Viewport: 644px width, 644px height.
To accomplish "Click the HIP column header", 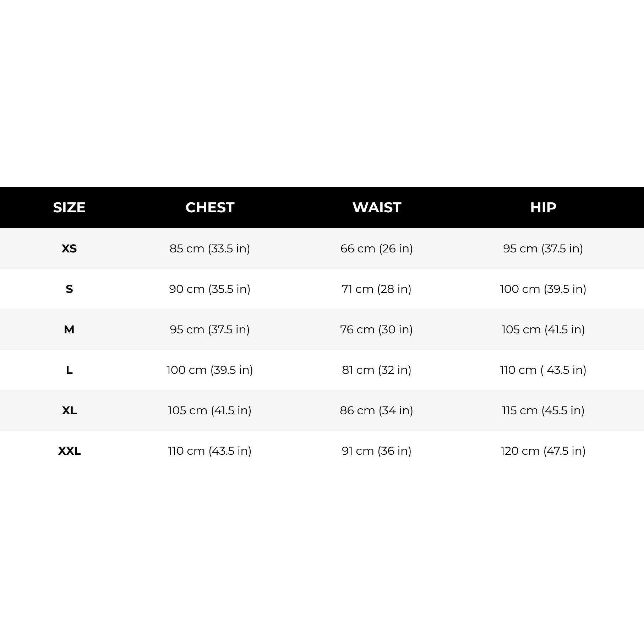I will (x=543, y=207).
